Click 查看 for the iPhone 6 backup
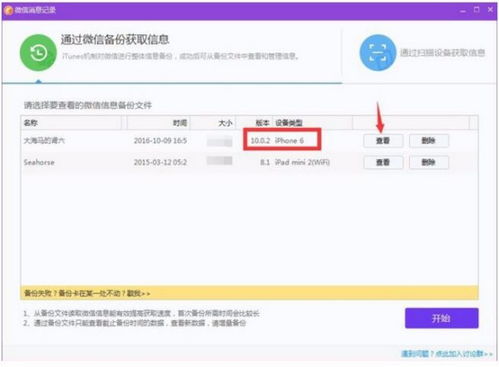The width and height of the screenshot is (499, 367). point(383,141)
